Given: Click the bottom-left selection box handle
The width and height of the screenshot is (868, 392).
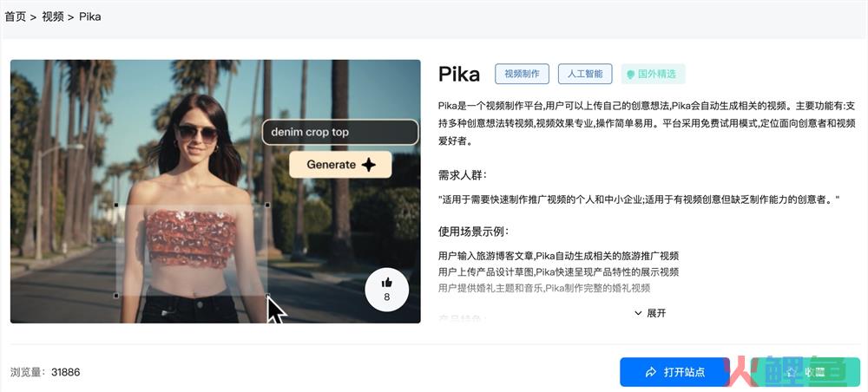Looking at the screenshot, I should click(116, 296).
